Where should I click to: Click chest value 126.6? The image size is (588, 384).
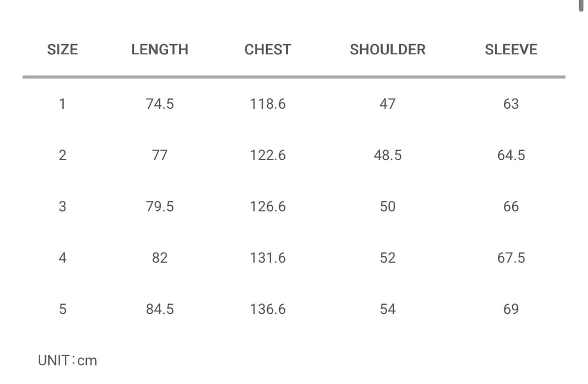268,207
